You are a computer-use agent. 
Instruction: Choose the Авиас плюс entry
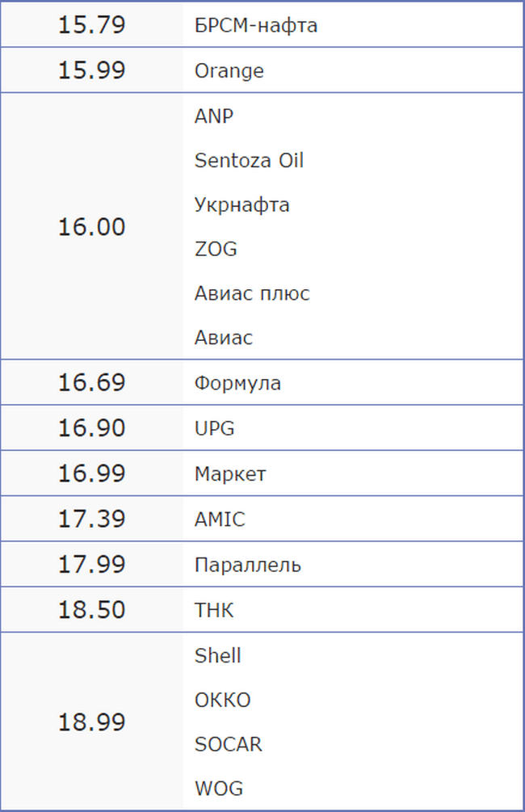pyautogui.click(x=252, y=293)
